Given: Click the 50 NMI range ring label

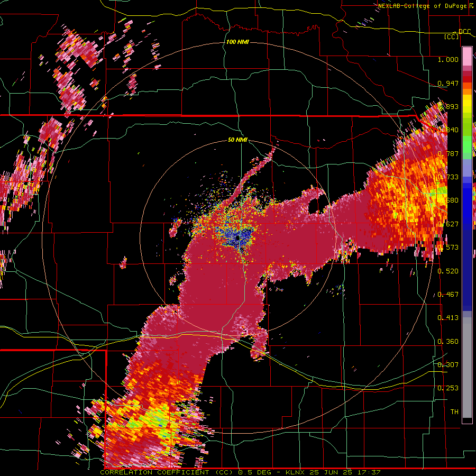Looking at the screenshot, I should pyautogui.click(x=237, y=140).
